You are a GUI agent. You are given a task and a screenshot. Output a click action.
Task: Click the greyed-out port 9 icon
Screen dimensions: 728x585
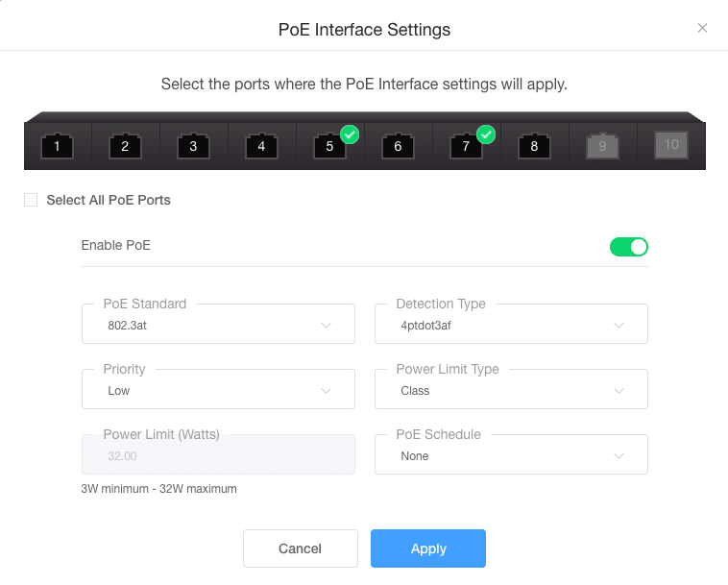pos(602,146)
